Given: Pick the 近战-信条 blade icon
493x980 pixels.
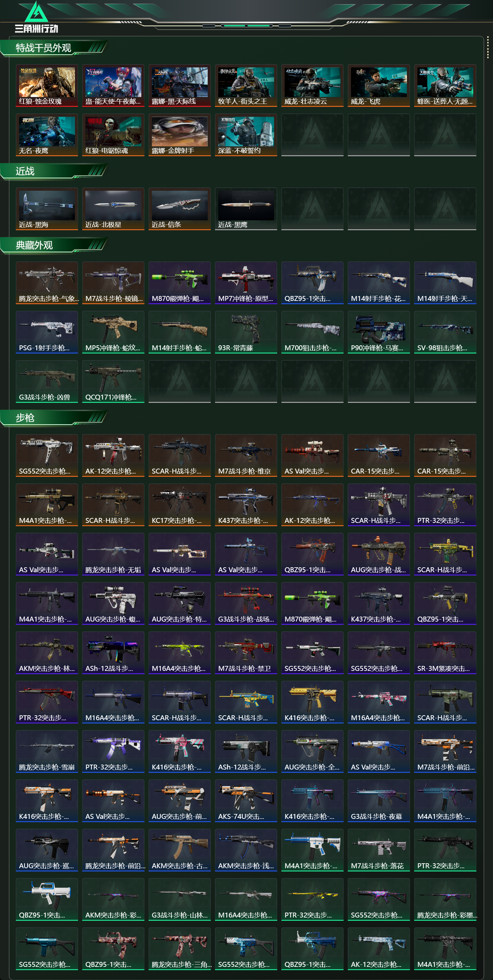Looking at the screenshot, I should 179,209.
